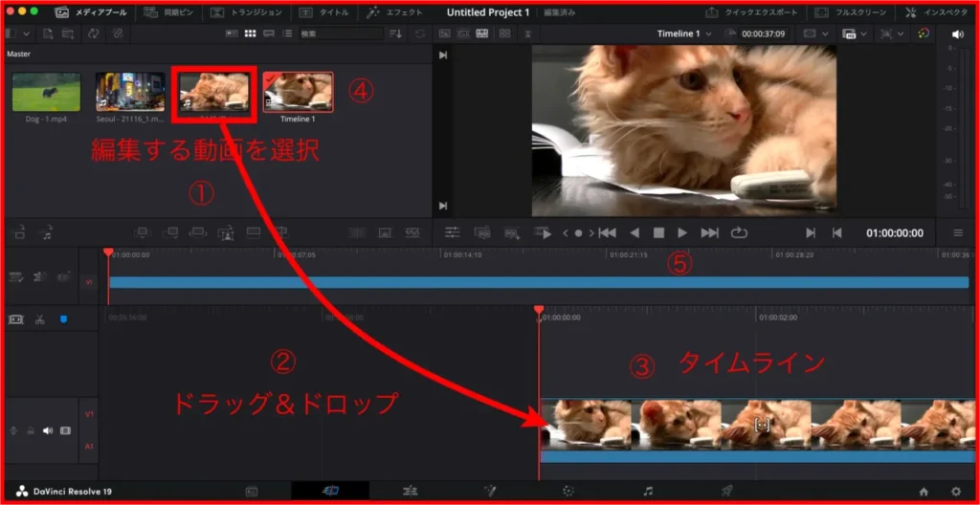
Task: Select timeline viewer mode
Action: pos(482,33)
